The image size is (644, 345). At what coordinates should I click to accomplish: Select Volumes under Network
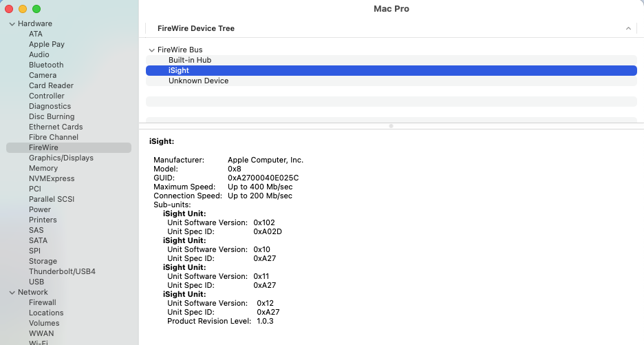[44, 323]
